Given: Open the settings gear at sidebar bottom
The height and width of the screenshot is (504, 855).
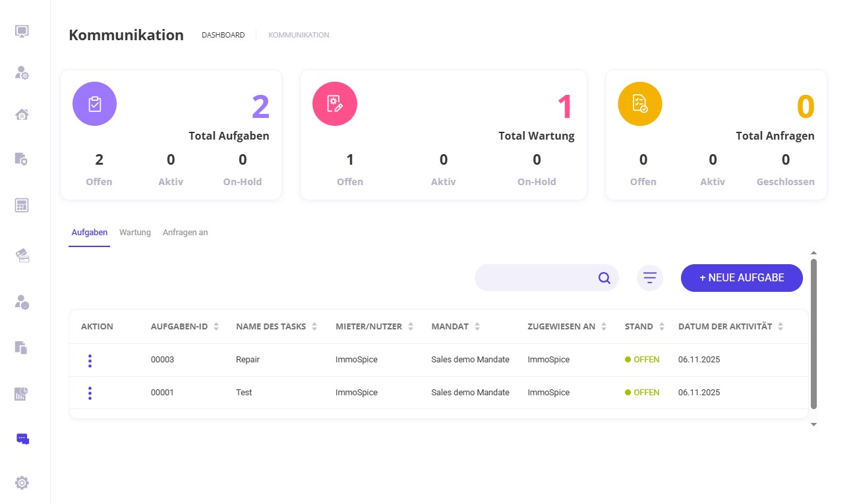Looking at the screenshot, I should click(22, 483).
